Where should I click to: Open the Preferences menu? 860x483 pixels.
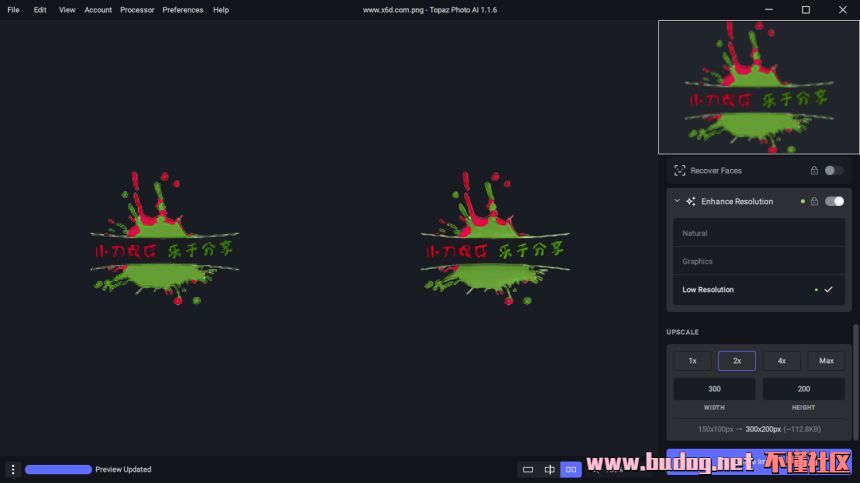coord(183,10)
